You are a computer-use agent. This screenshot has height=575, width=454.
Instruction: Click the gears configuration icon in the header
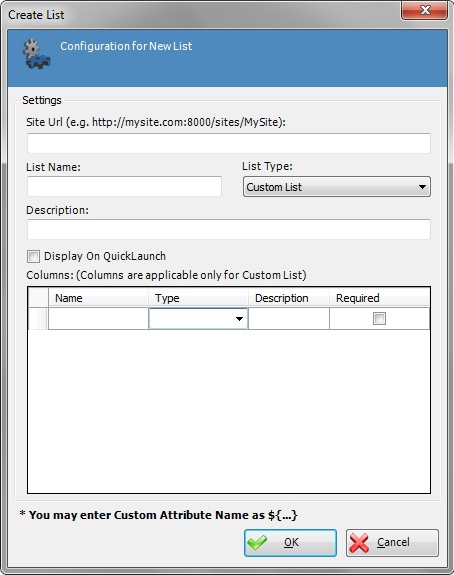(x=37, y=54)
